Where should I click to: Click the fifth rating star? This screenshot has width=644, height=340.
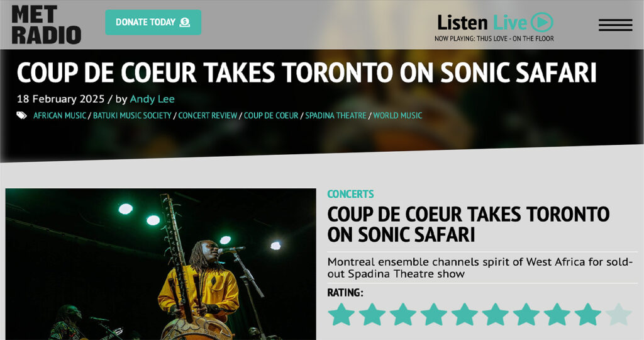pyautogui.click(x=465, y=315)
